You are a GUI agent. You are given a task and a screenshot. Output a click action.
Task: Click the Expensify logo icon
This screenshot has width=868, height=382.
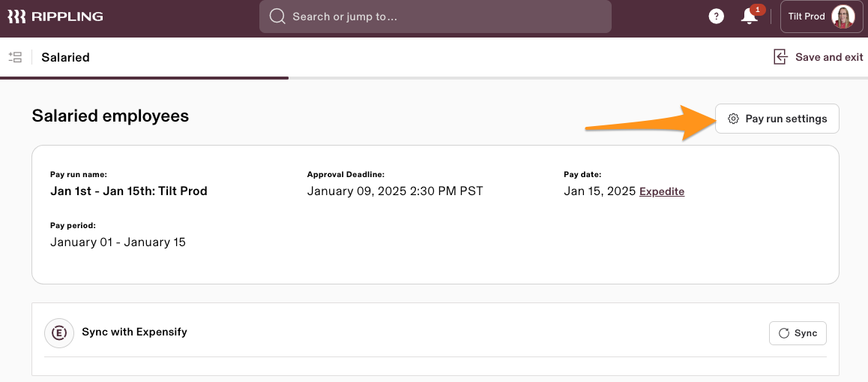click(x=59, y=332)
